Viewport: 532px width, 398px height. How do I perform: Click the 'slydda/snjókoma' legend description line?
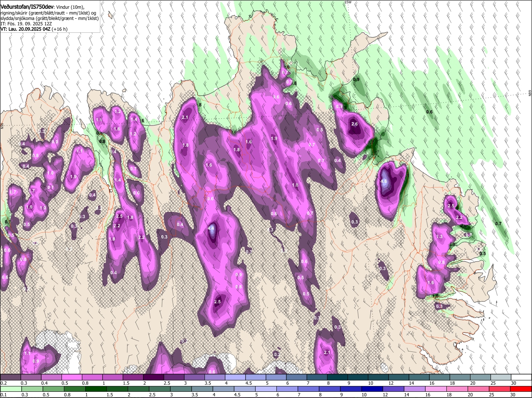pyautogui.click(x=49, y=19)
